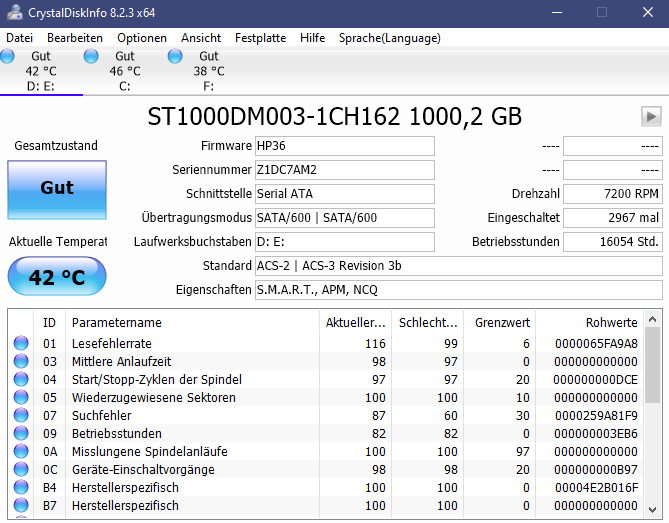Click status orb of Lesefehlerrate row
Image resolution: width=669 pixels, height=523 pixels.
pos(21,343)
